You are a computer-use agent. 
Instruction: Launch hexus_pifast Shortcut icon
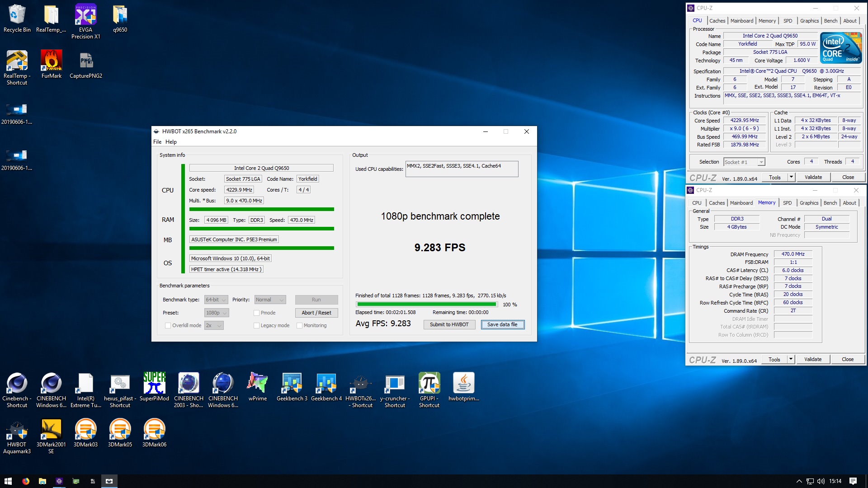click(120, 390)
